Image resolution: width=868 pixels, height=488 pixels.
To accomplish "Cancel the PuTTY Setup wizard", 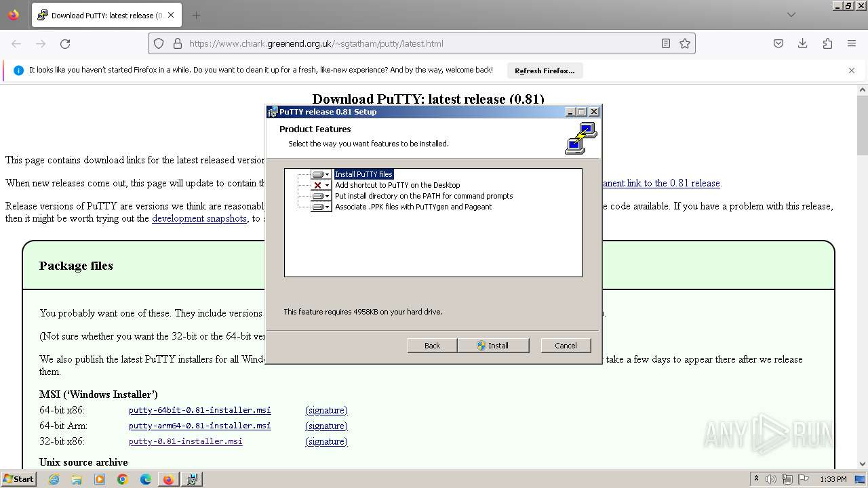I will 566,346.
